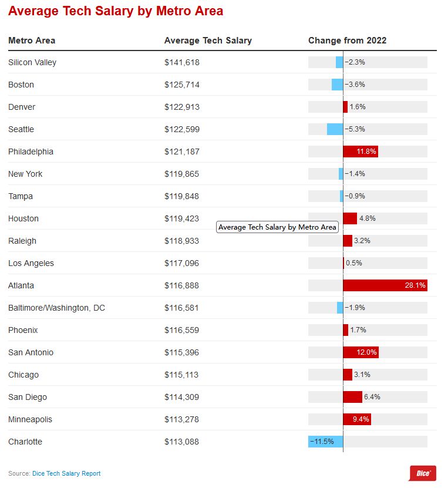The width and height of the screenshot is (448, 488).
Task: Click the Average Tech Salary tooltip
Action: click(x=277, y=227)
